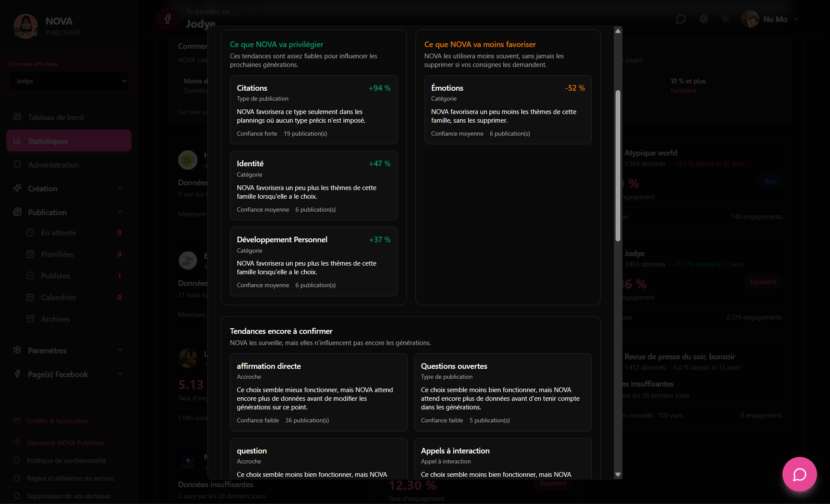
Task: Toggle the light theme sun icon
Action: point(725,19)
